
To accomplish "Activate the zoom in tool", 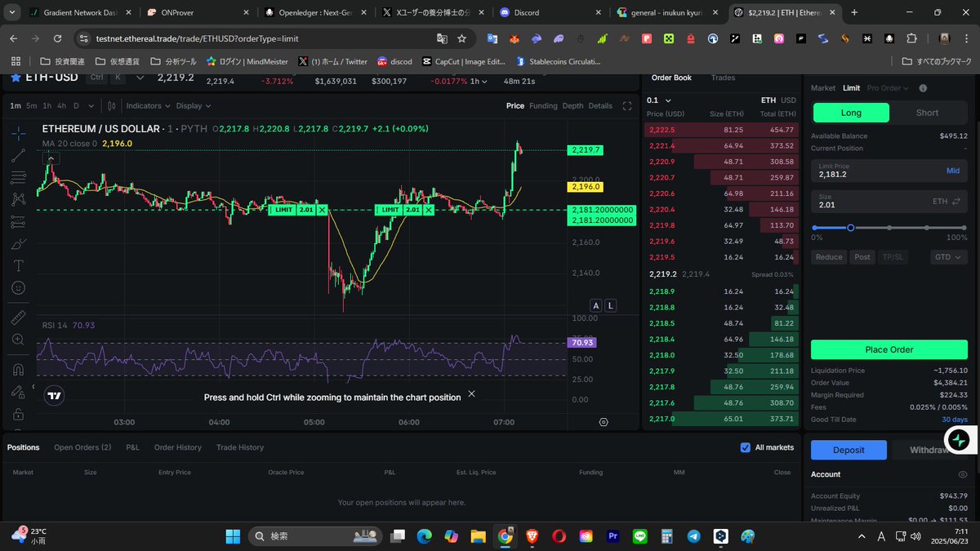I will pyautogui.click(x=18, y=339).
